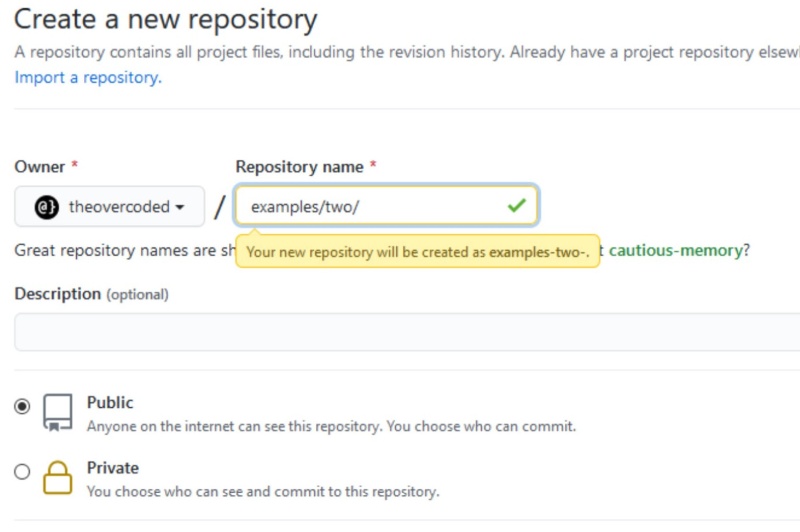
Task: Click the Repository name label
Action: [x=299, y=167]
